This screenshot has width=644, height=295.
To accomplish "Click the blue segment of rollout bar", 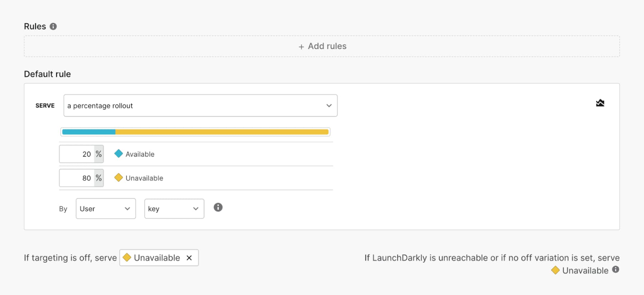I will tap(89, 132).
